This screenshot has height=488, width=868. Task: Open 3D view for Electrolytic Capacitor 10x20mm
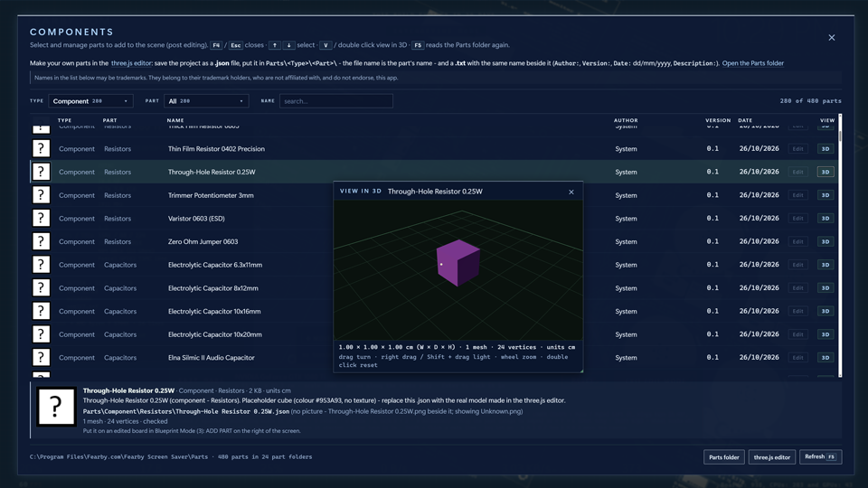tap(826, 334)
